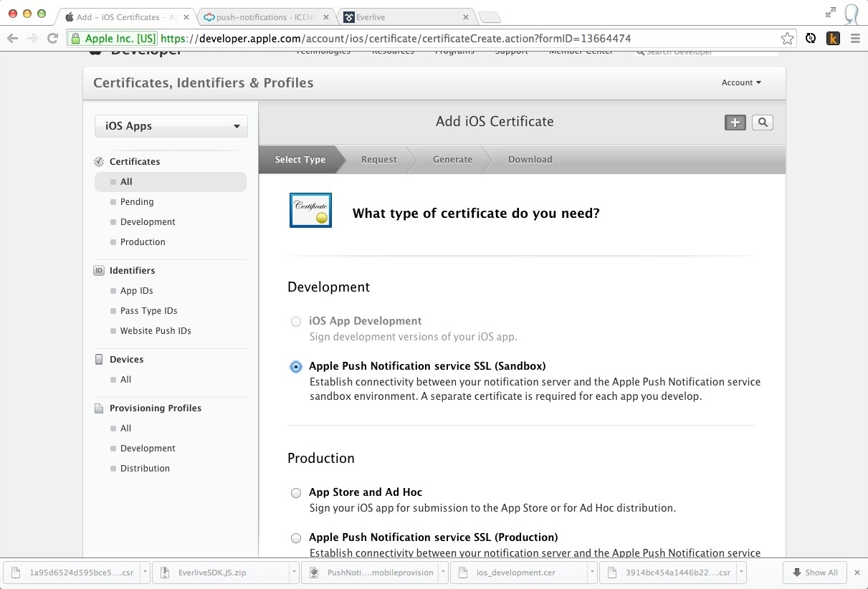This screenshot has width=868, height=589.
Task: Open the iOS Apps platform dropdown
Action: click(171, 126)
